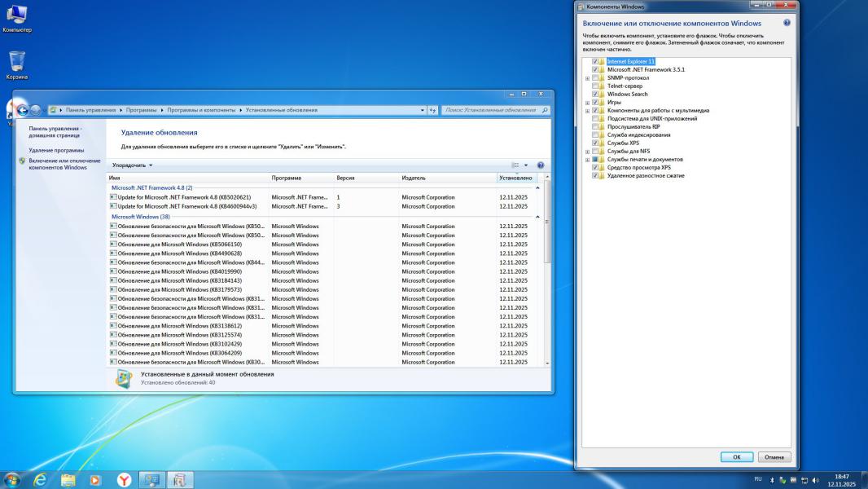Open the Удаление программы link
Image resolution: width=868 pixels, height=489 pixels.
(x=56, y=151)
